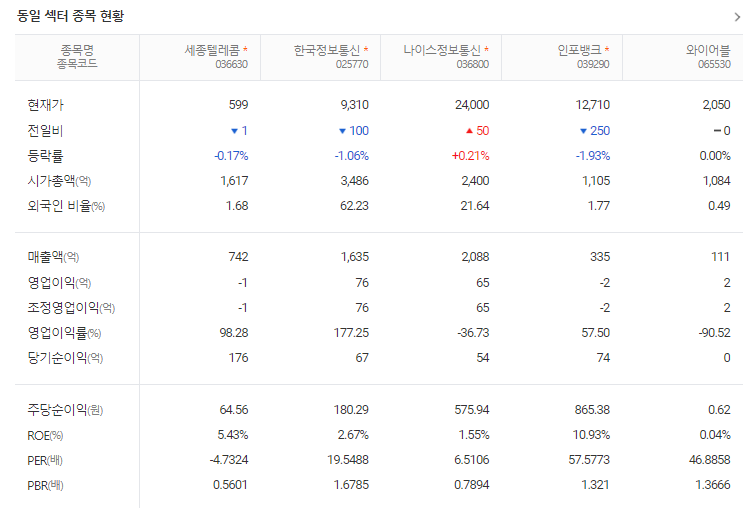Click the 동일 섹터 종목 현황 title
This screenshot has height=508, width=746.
click(70, 16)
